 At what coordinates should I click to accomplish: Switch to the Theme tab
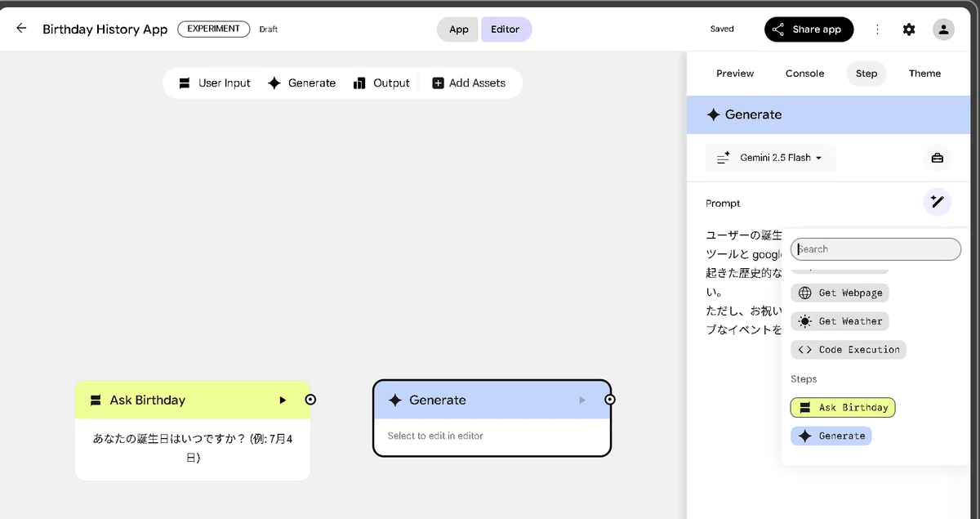[924, 74]
